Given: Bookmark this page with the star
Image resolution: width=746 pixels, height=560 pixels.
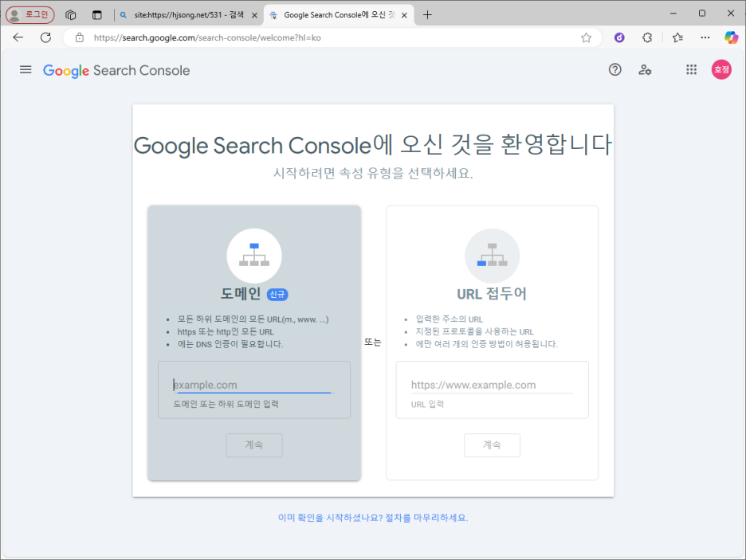Looking at the screenshot, I should pos(586,37).
